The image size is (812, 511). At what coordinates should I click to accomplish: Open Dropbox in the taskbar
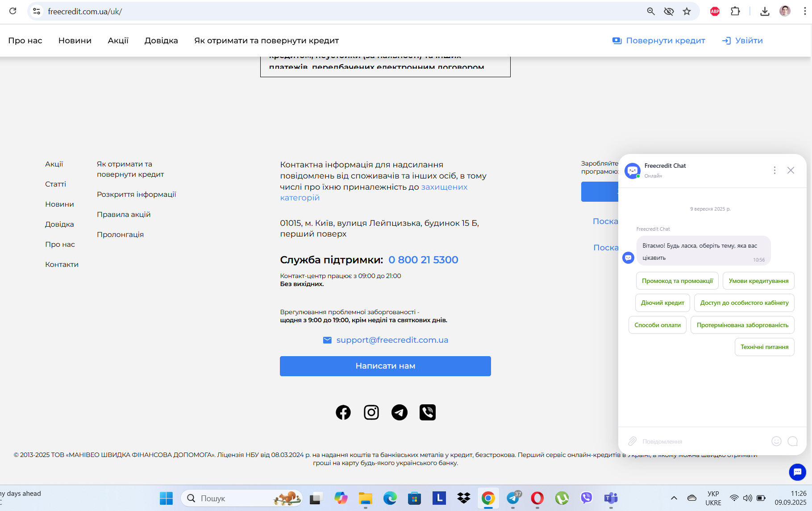(x=464, y=498)
